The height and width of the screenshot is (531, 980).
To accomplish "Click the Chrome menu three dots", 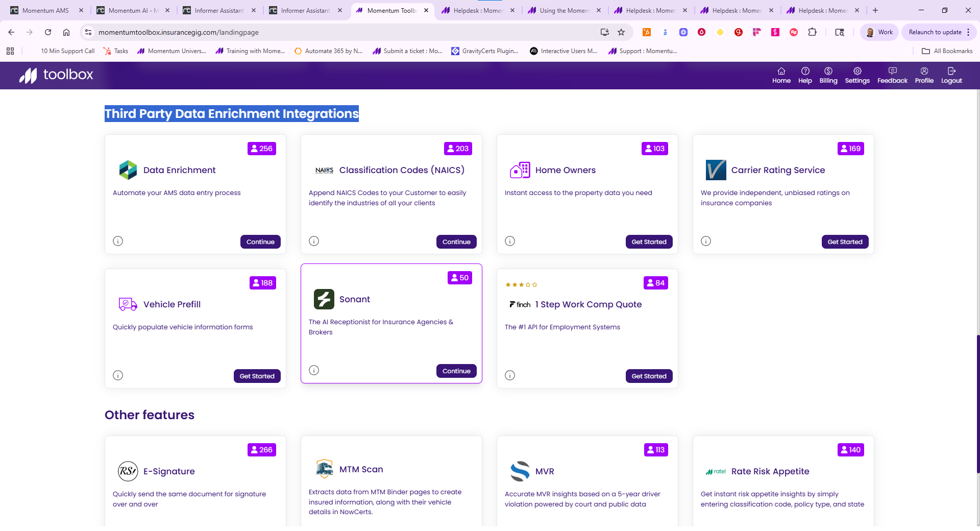I will point(968,32).
